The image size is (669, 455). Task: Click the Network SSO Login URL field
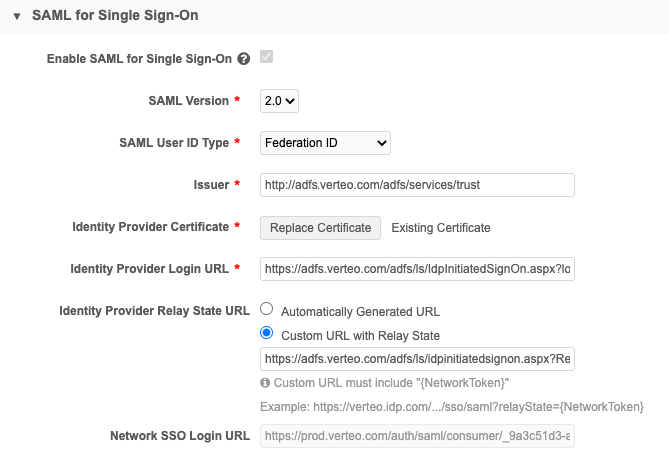coord(417,436)
